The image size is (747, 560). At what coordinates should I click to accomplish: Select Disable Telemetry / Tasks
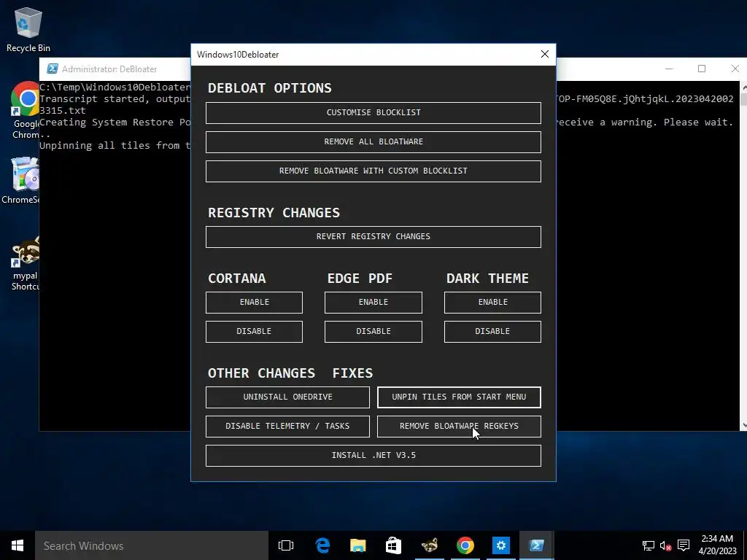point(287,426)
